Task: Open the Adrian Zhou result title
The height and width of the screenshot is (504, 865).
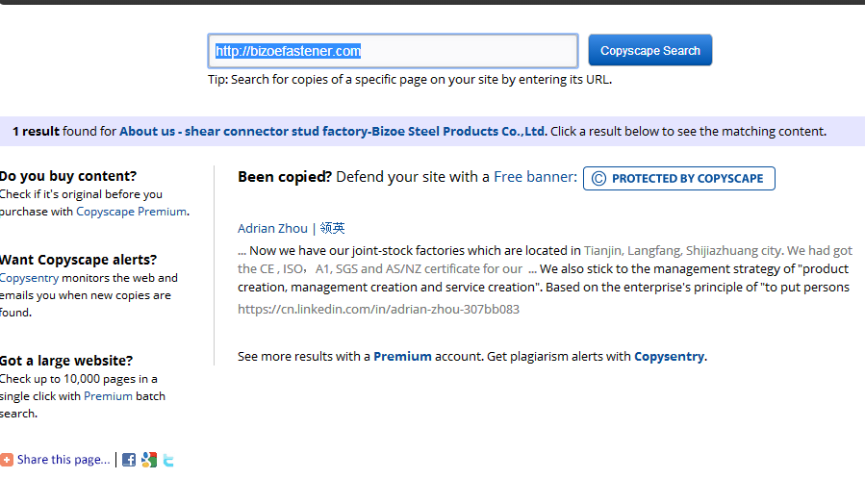Action: 292,228
